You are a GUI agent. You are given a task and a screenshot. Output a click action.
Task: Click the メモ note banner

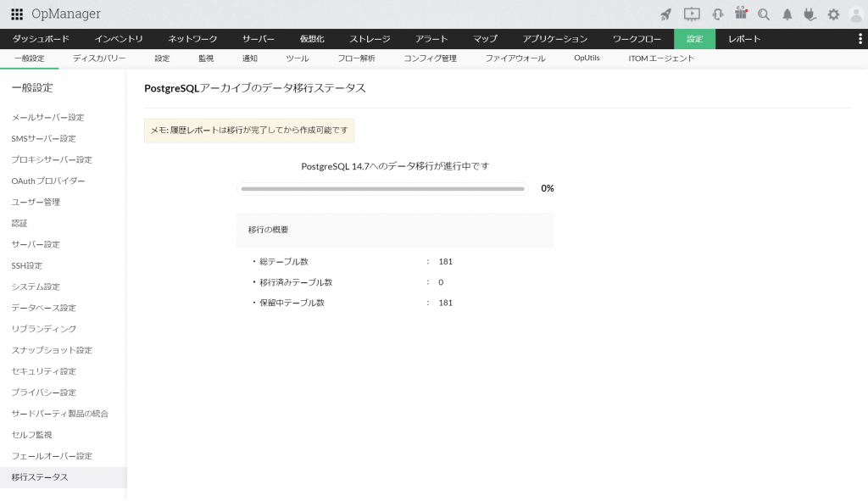click(x=249, y=131)
